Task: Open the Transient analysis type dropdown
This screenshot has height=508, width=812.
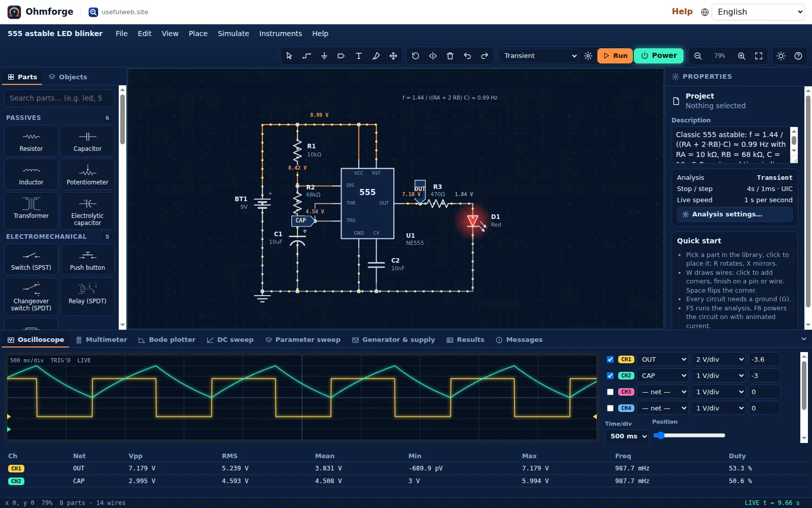Action: 540,56
